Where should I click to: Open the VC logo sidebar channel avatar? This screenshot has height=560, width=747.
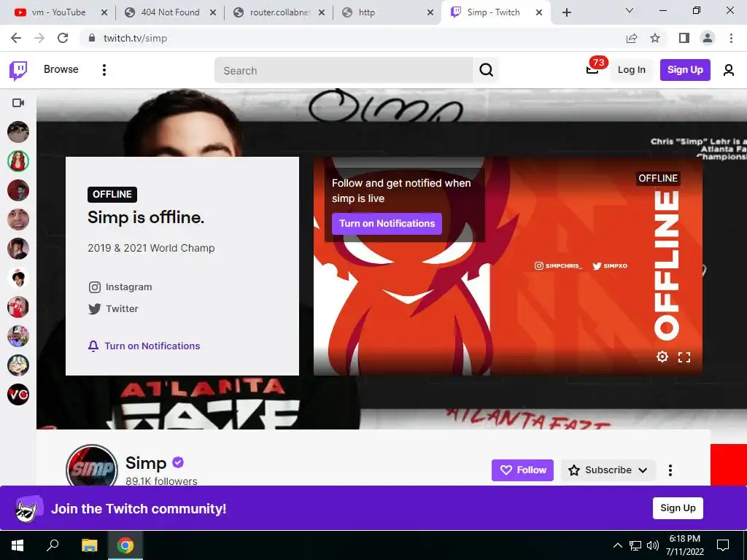[18, 394]
